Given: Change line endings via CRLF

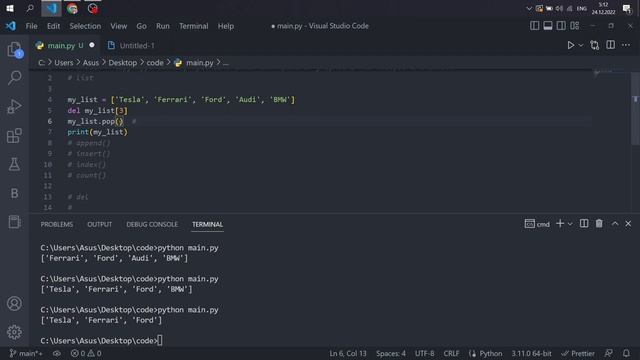Looking at the screenshot, I should coord(451,353).
